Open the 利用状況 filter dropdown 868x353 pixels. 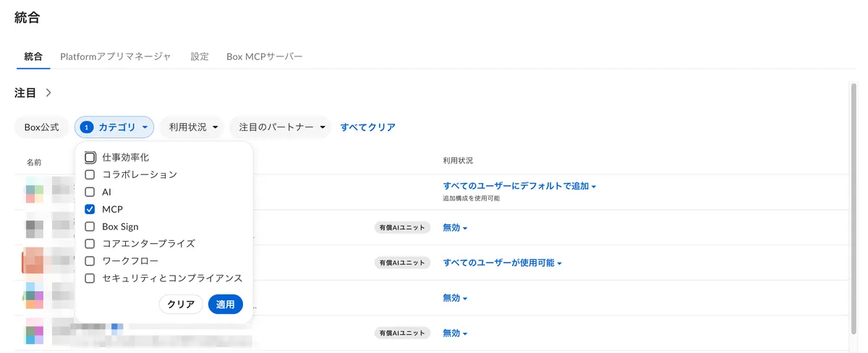click(x=192, y=127)
